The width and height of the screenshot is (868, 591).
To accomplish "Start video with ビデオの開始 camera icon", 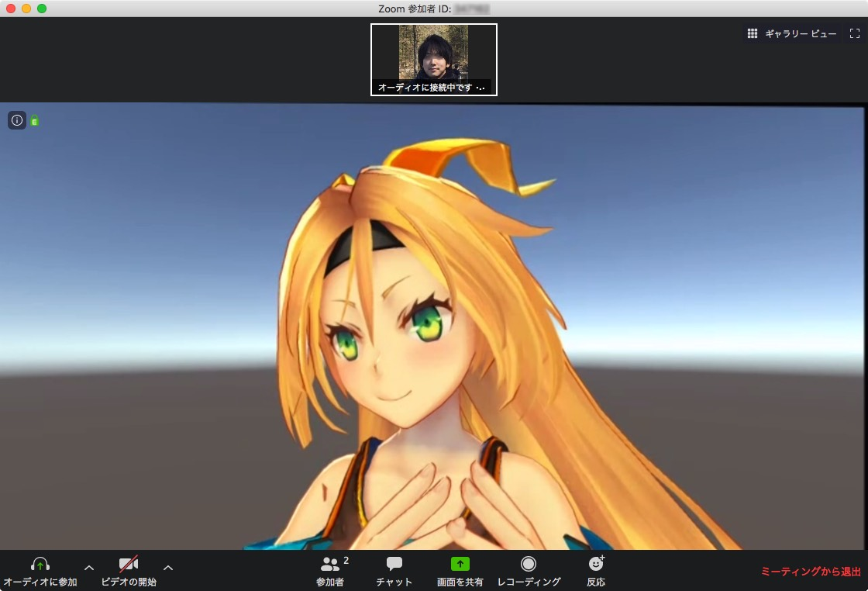I will pyautogui.click(x=129, y=565).
